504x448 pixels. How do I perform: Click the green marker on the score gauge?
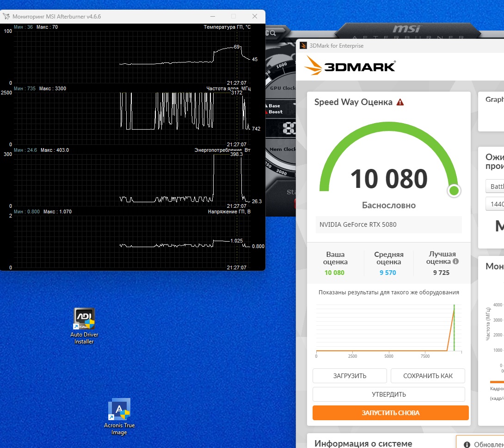pos(454,191)
